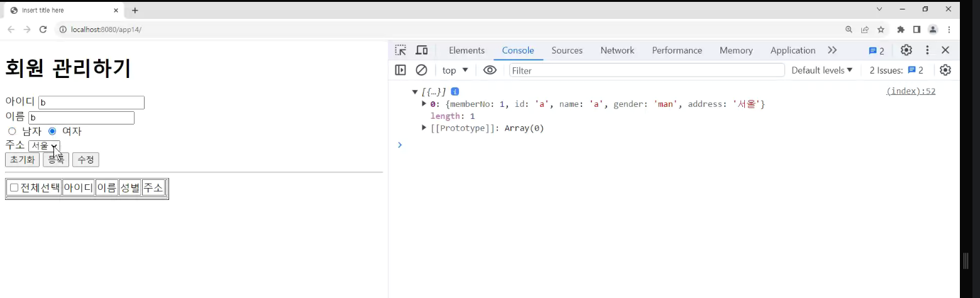This screenshot has width=980, height=298.
Task: Close the 'Insert title here' tab
Action: pyautogui.click(x=117, y=10)
